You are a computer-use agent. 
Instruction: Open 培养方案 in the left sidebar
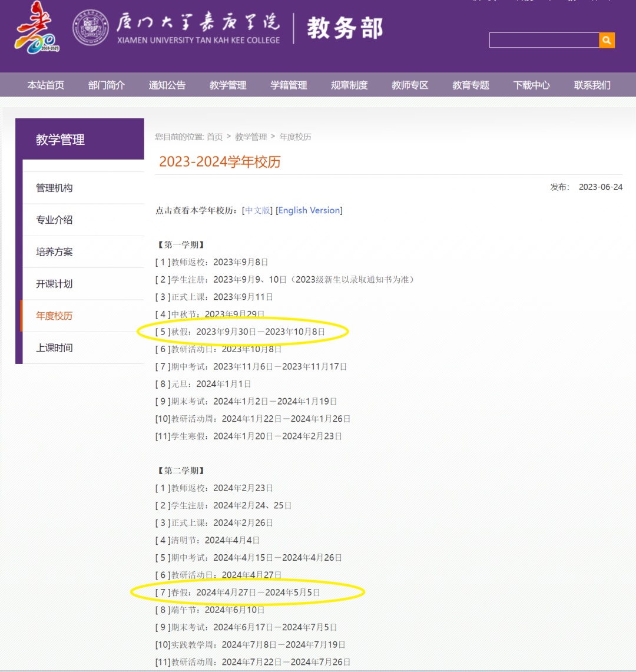[x=55, y=251]
